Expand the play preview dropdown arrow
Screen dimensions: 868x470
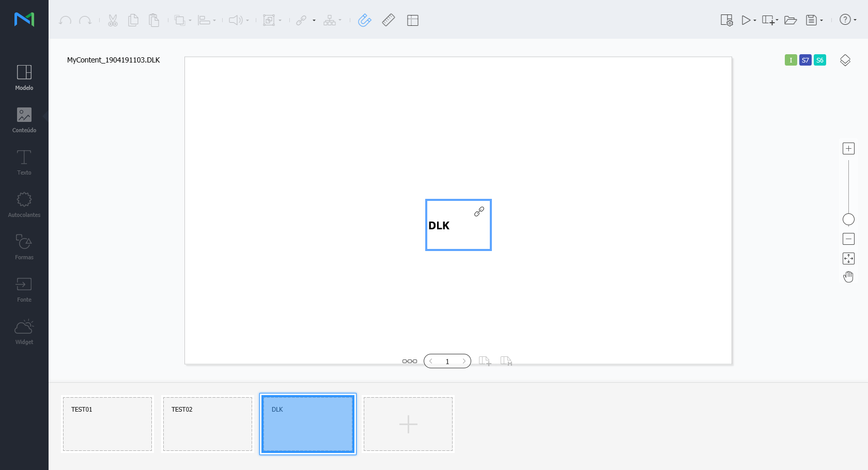coord(755,21)
